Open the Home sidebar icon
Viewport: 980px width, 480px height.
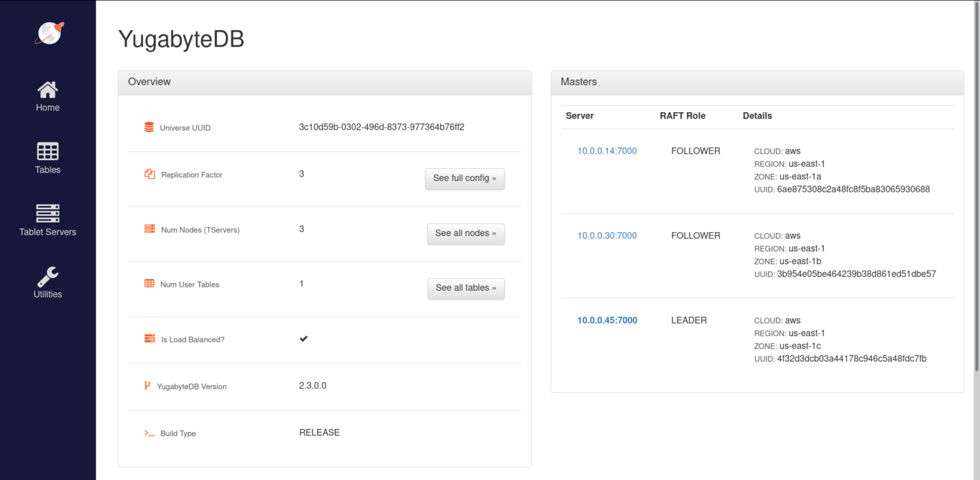(x=48, y=89)
